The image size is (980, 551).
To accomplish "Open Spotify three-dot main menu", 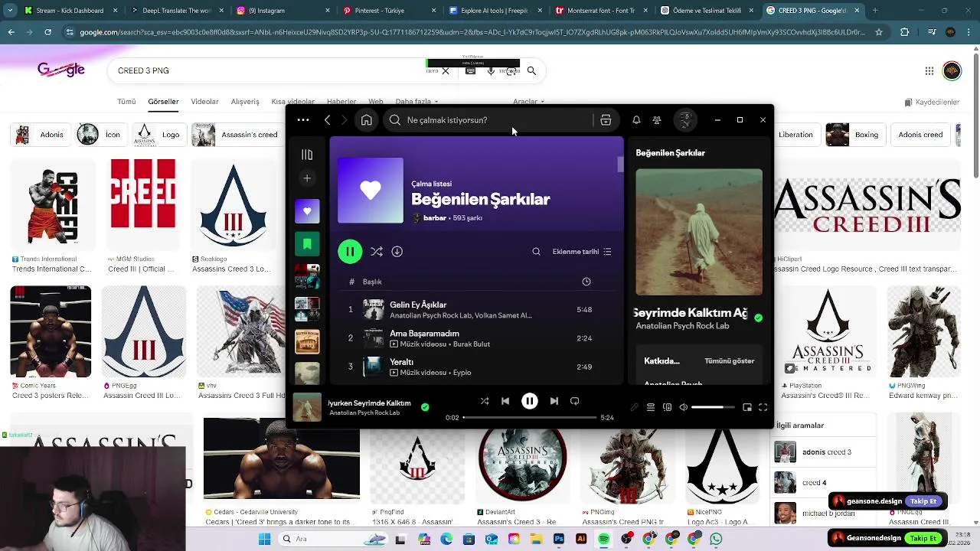I will 303,120.
